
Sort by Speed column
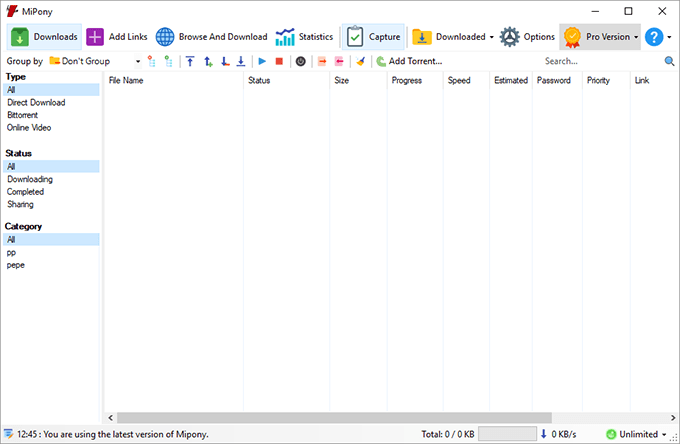point(466,80)
